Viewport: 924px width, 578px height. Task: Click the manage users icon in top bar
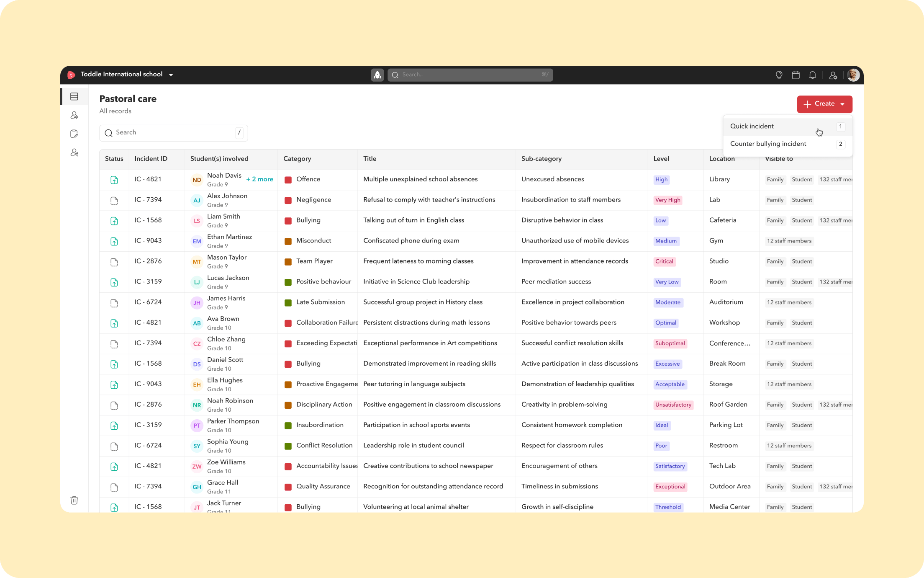(833, 75)
